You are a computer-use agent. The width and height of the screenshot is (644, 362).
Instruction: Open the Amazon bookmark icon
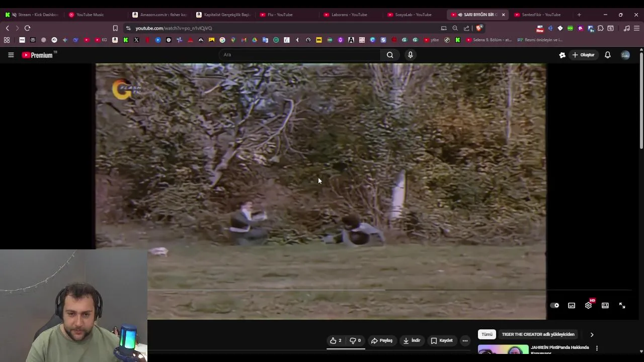115,40
